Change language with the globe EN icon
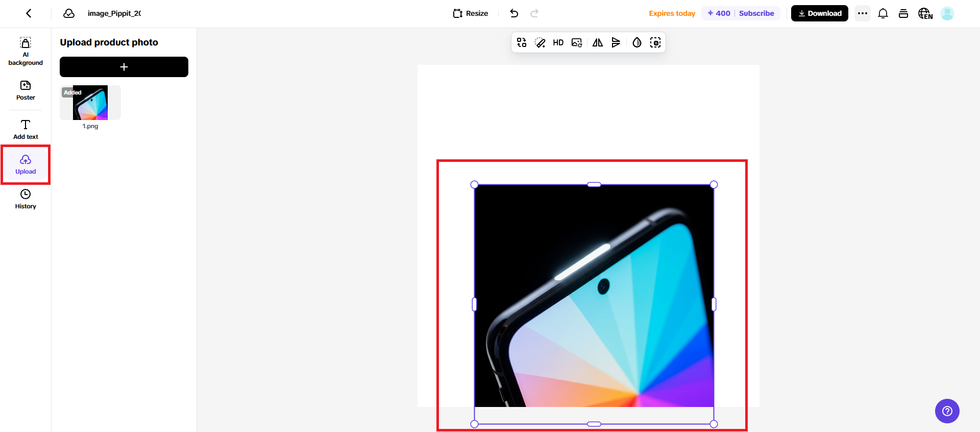 [x=925, y=13]
